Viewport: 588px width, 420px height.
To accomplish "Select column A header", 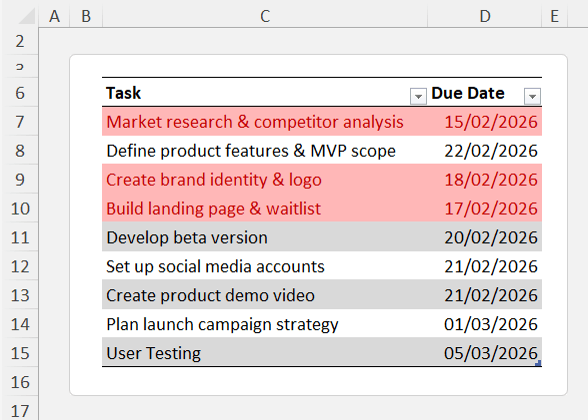I will (x=54, y=16).
